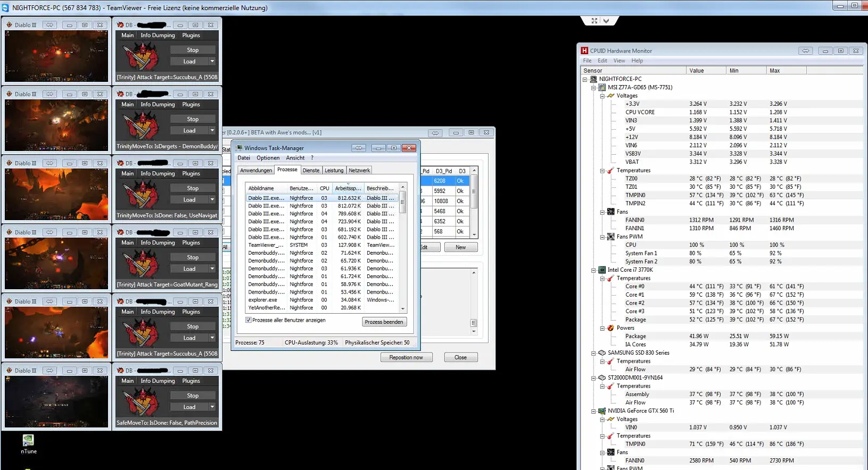Viewport: 868px width, 470px height.
Task: Click the MSI Z77A-GD65 motherboard icon
Action: [x=602, y=87]
